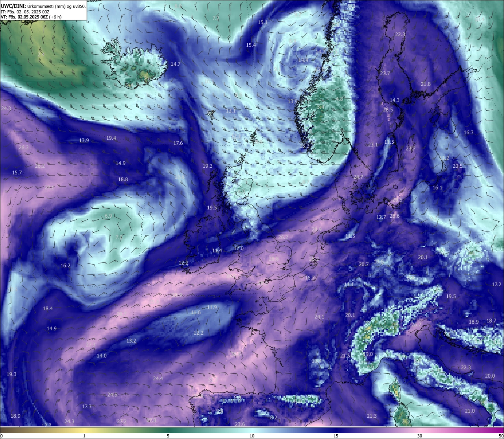
Task: Click the 15.4 value on the map
Action: [x=251, y=45]
